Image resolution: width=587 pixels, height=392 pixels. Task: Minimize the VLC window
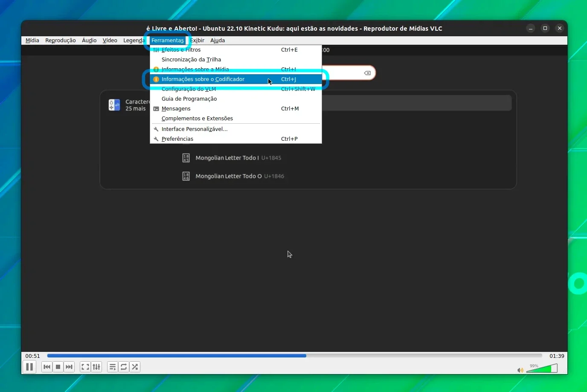531,28
